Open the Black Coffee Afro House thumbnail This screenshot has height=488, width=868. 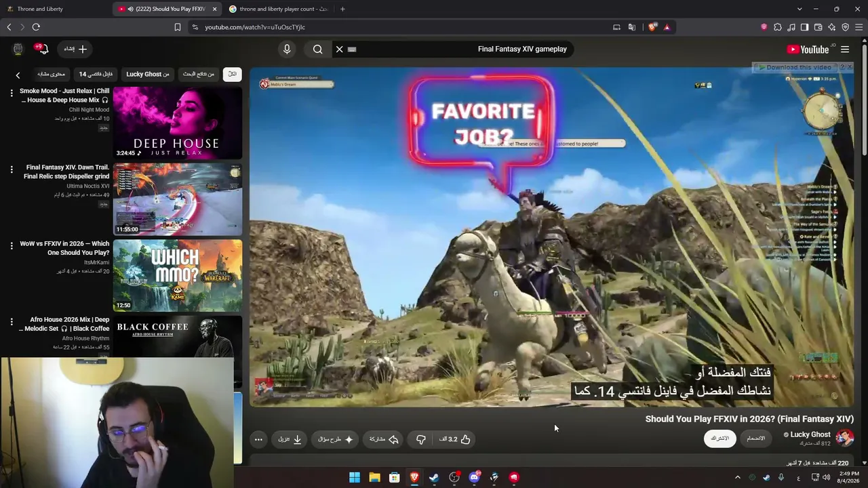coord(177,336)
